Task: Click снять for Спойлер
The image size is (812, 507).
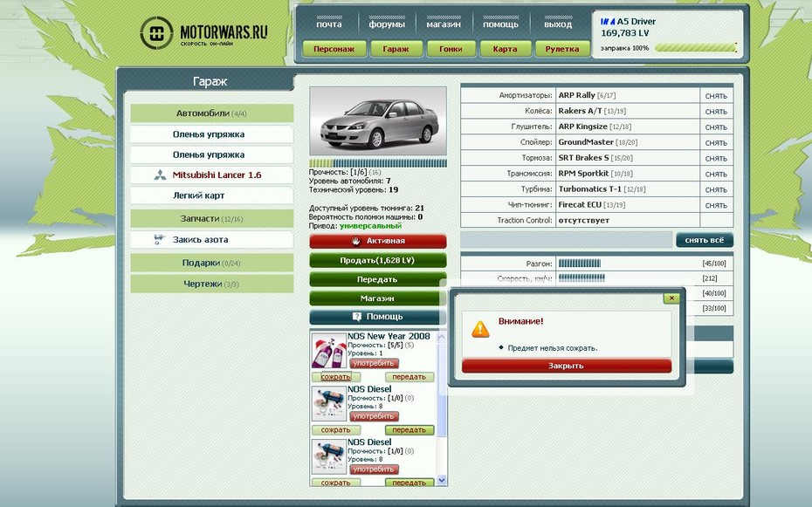Action: point(716,142)
